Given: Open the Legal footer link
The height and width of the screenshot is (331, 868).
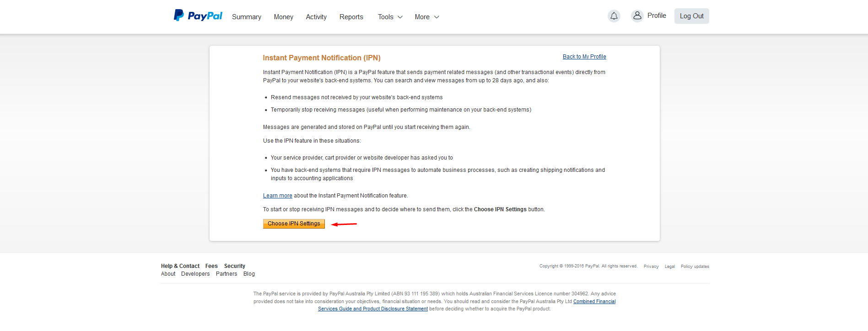Looking at the screenshot, I should [x=670, y=267].
